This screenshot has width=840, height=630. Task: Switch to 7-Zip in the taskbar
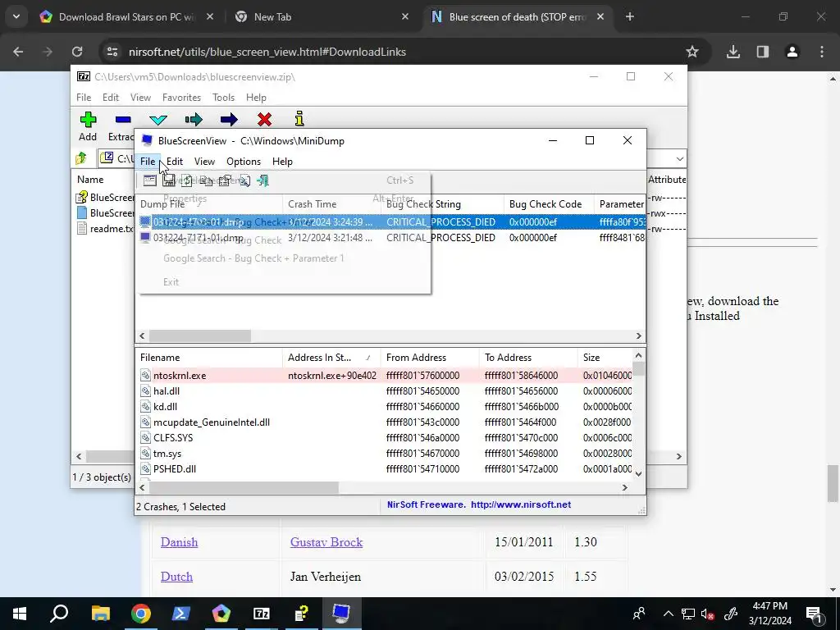[262, 614]
